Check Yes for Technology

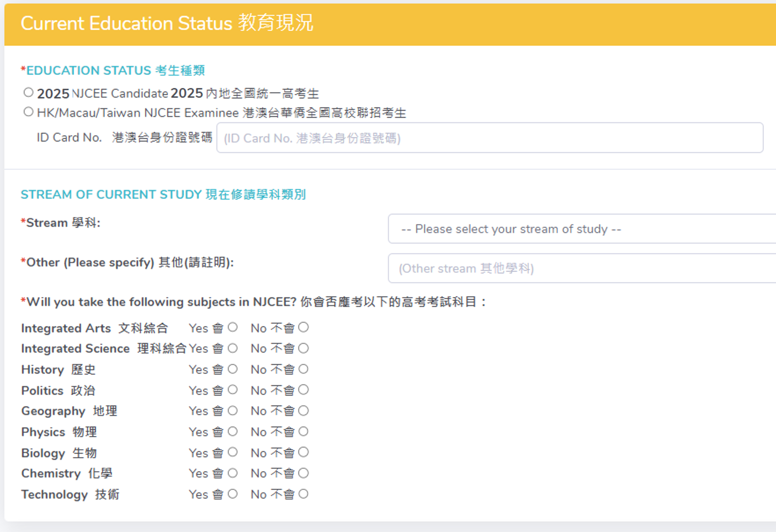coord(233,494)
